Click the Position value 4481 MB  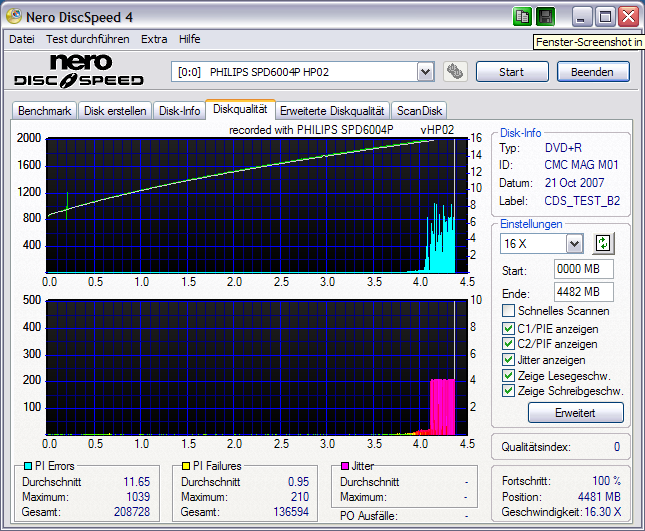[599, 497]
